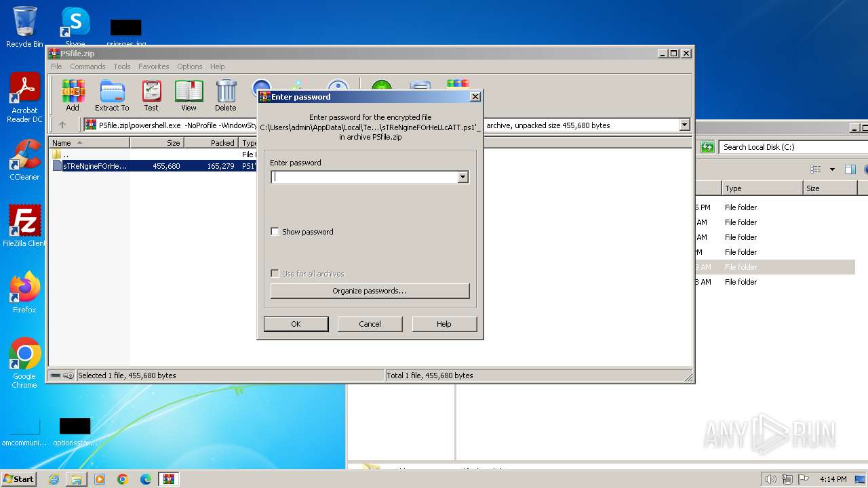
Task: Expand the WinRAR address bar dropdown
Action: 684,125
